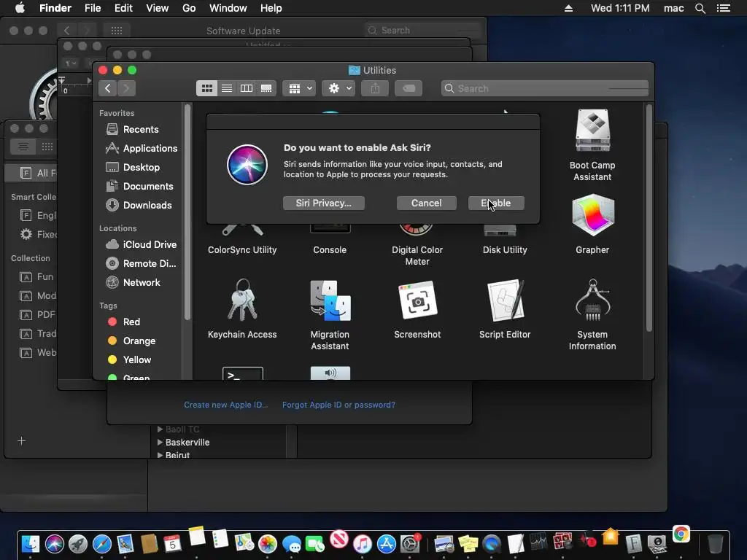The width and height of the screenshot is (747, 560).
Task: Select icon view in Utilities toolbar
Action: click(x=206, y=88)
